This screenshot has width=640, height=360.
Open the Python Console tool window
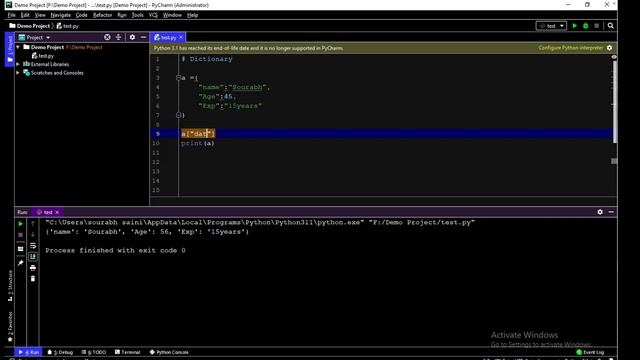[169, 352]
